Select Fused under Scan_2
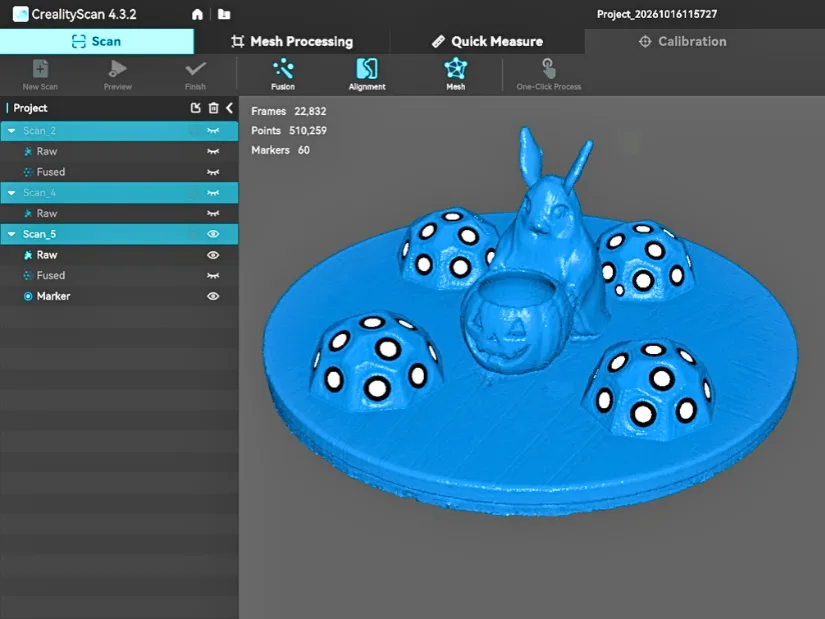825x619 pixels. click(51, 172)
